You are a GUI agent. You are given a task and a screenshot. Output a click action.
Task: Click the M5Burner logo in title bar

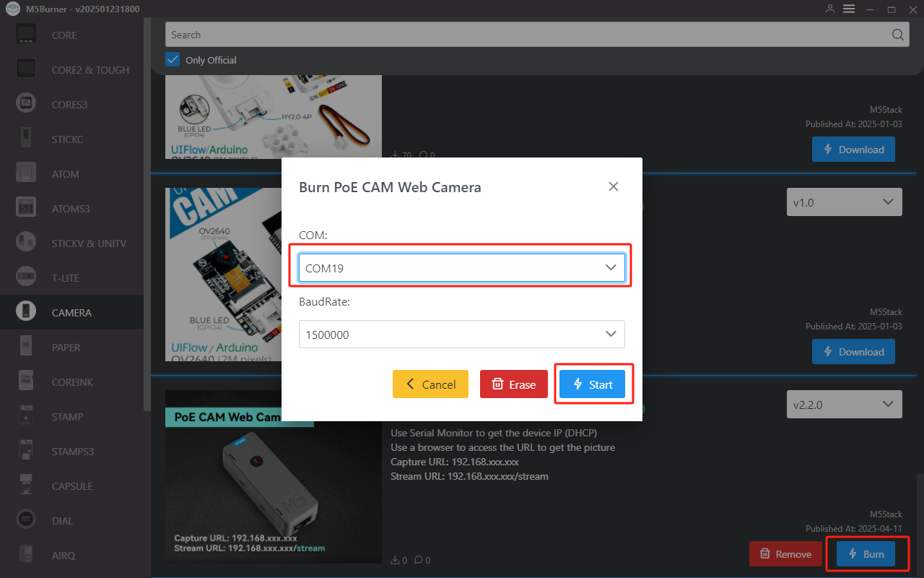pyautogui.click(x=12, y=9)
